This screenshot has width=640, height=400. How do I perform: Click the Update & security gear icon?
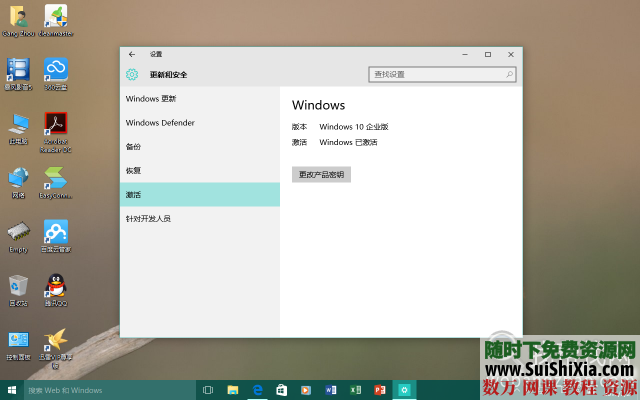pos(132,74)
